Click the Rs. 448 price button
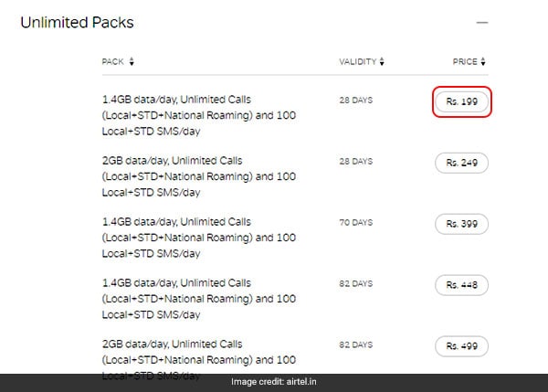 coord(462,285)
